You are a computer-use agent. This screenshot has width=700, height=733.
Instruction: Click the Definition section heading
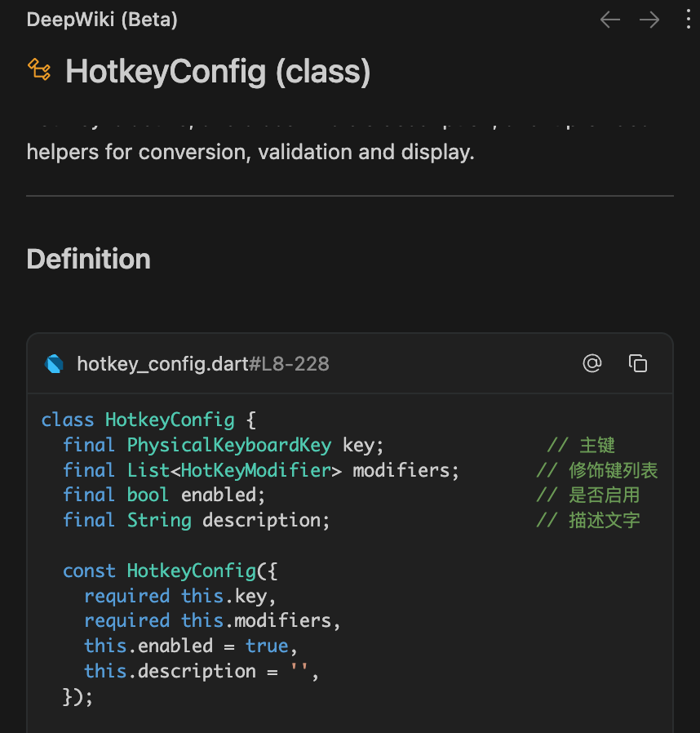pos(88,259)
